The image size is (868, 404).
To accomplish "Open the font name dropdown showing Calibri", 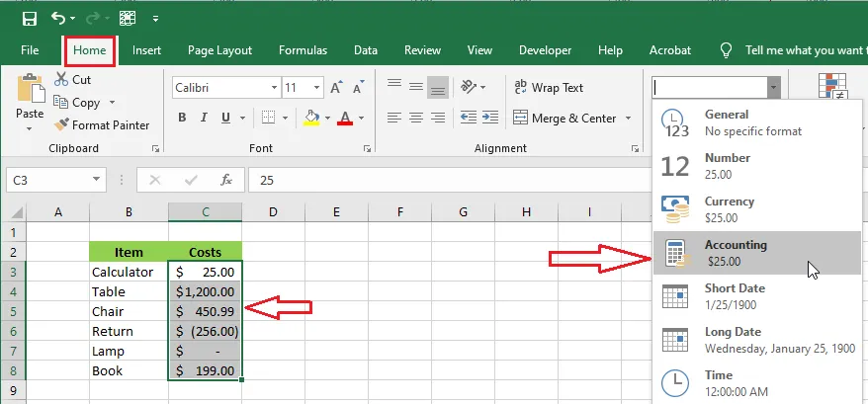I will (274, 88).
